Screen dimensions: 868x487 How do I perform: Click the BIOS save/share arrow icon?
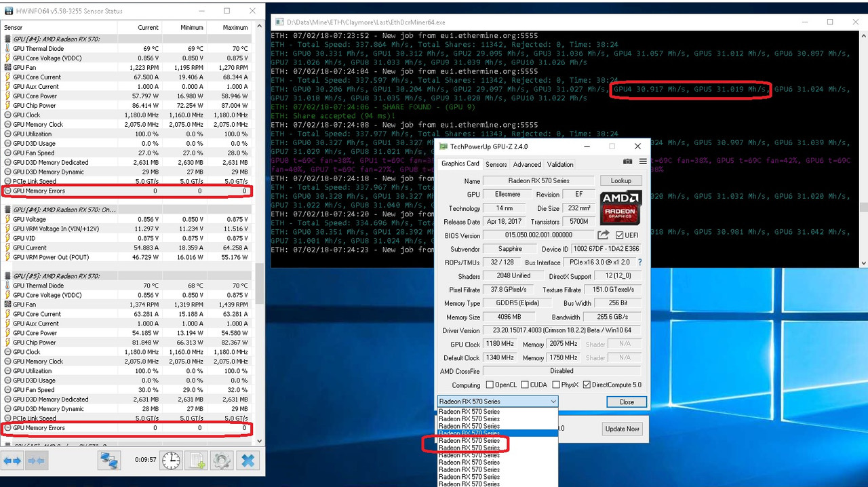603,235
